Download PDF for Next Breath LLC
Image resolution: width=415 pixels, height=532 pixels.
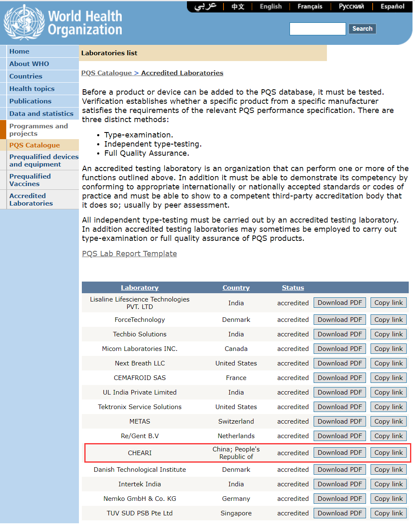(x=340, y=363)
